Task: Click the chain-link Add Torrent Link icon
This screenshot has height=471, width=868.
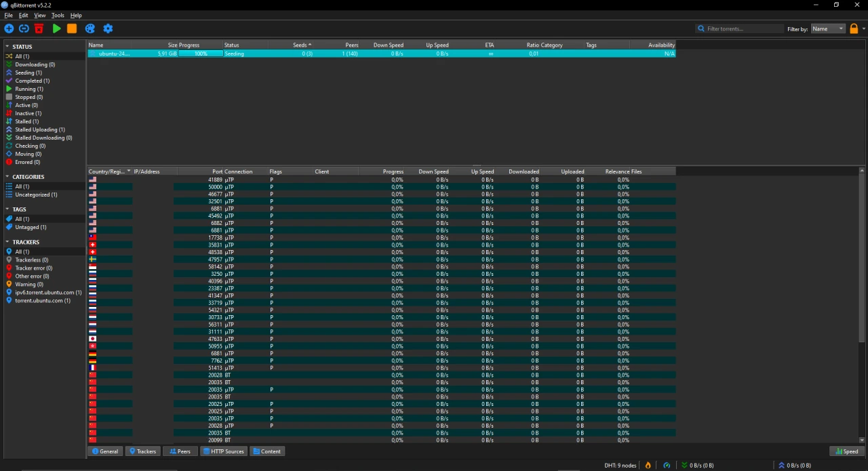Action: tap(24, 28)
